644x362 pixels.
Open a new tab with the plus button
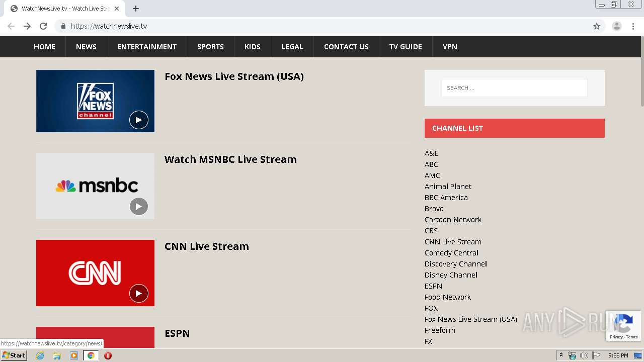pyautogui.click(x=136, y=9)
